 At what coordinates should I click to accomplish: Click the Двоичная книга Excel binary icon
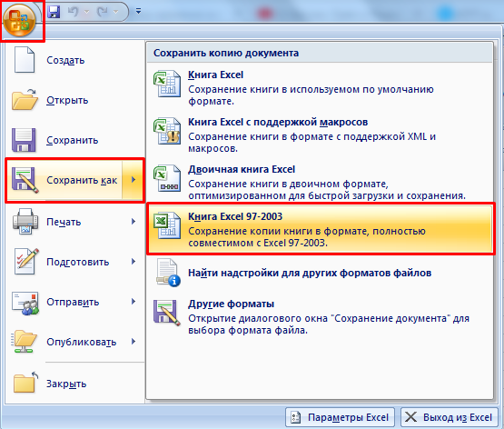167,178
